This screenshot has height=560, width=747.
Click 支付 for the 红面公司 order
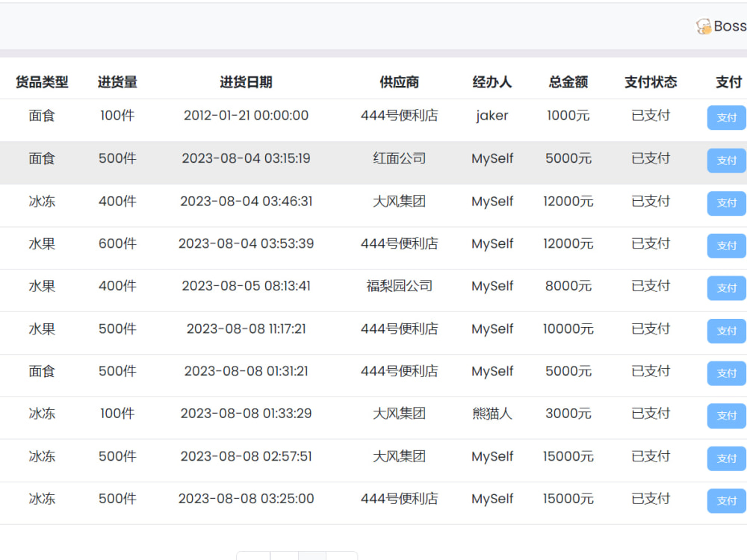727,161
